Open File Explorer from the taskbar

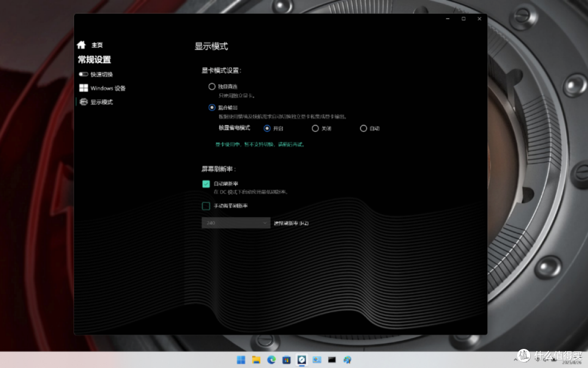click(256, 360)
